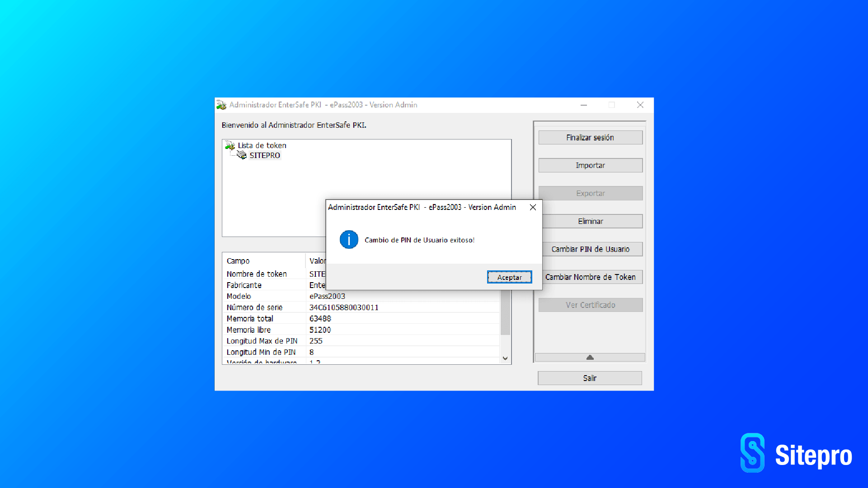Select the Memoria total row label
Viewport: 868px width, 488px height.
[x=250, y=319]
